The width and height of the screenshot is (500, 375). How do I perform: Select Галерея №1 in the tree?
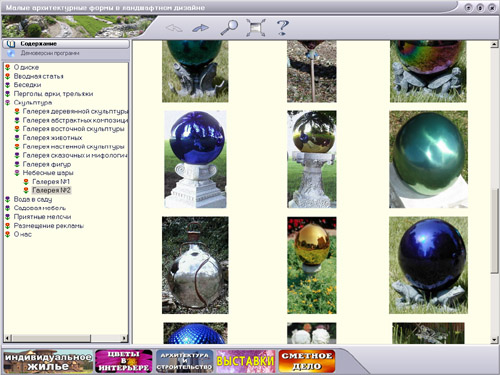click(x=51, y=182)
